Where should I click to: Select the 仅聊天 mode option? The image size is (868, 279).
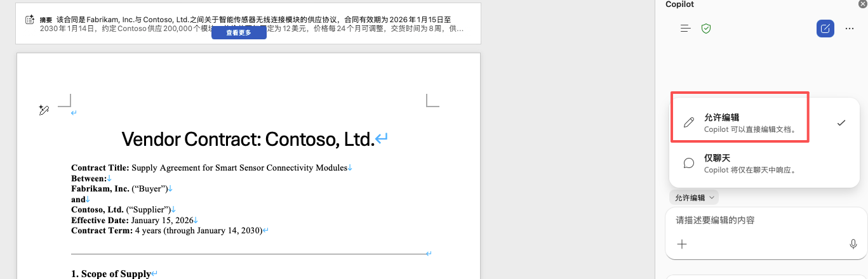[765, 163]
